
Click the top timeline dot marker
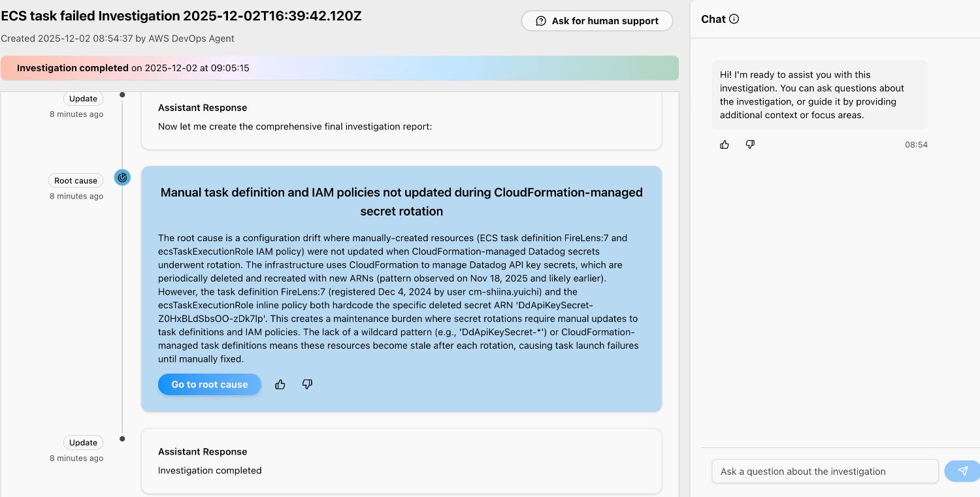[x=122, y=95]
